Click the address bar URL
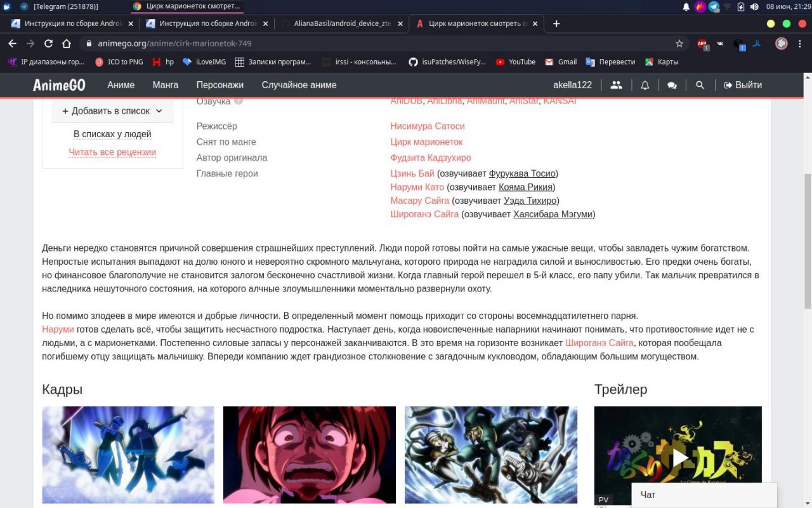 (174, 44)
